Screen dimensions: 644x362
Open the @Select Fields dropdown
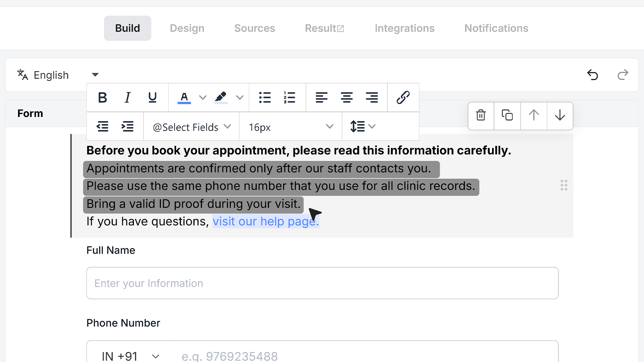pos(192,127)
